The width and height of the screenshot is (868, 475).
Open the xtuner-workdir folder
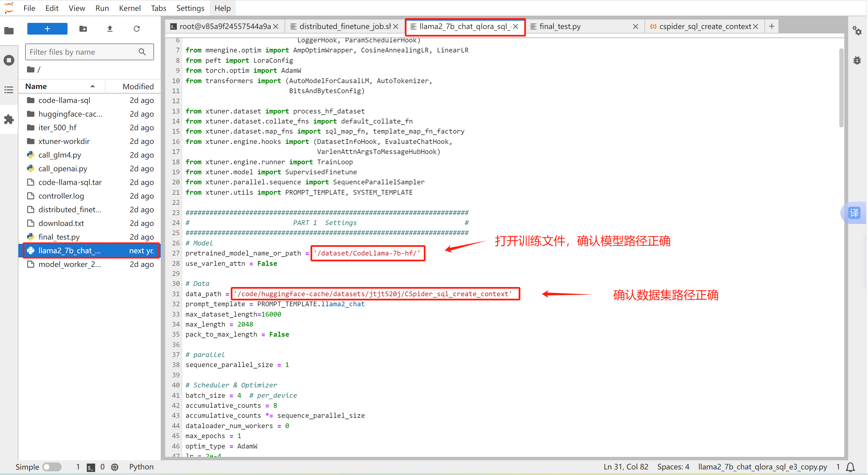pyautogui.click(x=90, y=141)
